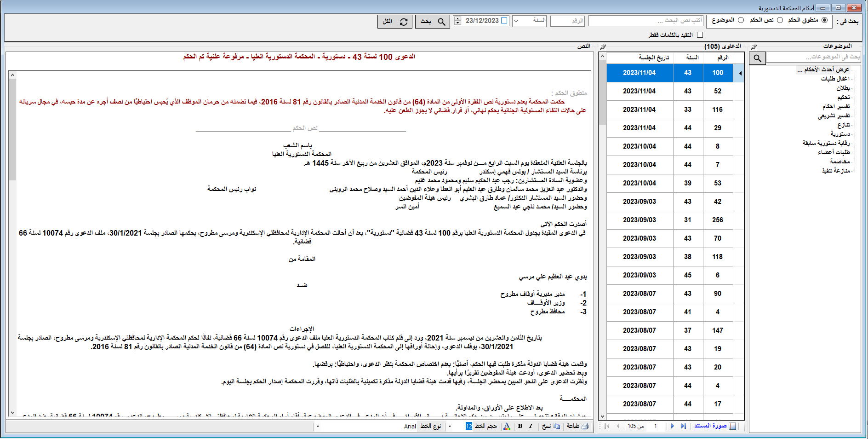The image size is (868, 439).
Task: Click the cases list scrollbar thumb
Action: tap(602, 92)
